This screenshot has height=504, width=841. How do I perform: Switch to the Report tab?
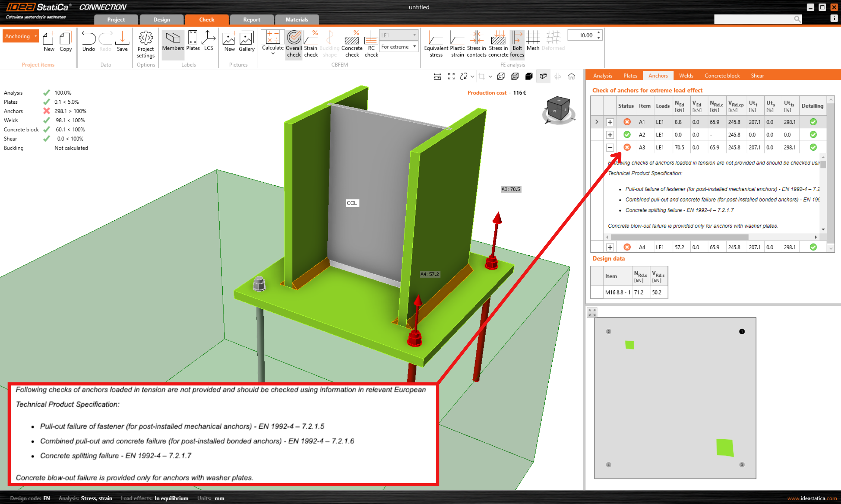tap(252, 20)
